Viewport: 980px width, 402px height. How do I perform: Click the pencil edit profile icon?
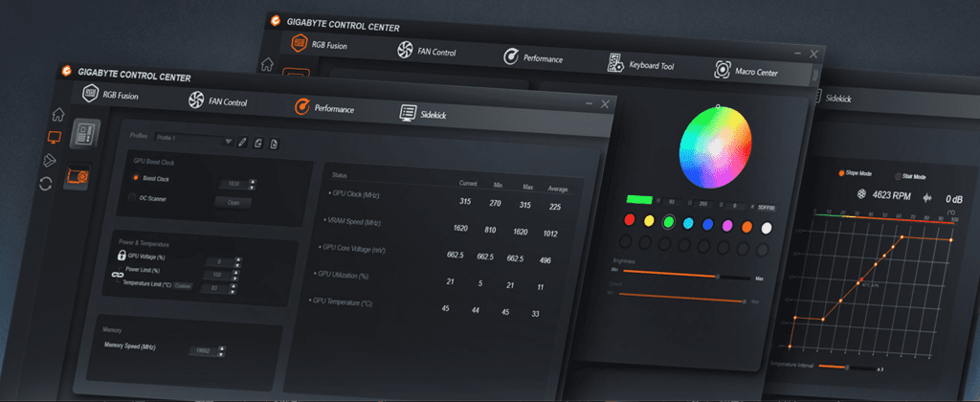[x=242, y=143]
